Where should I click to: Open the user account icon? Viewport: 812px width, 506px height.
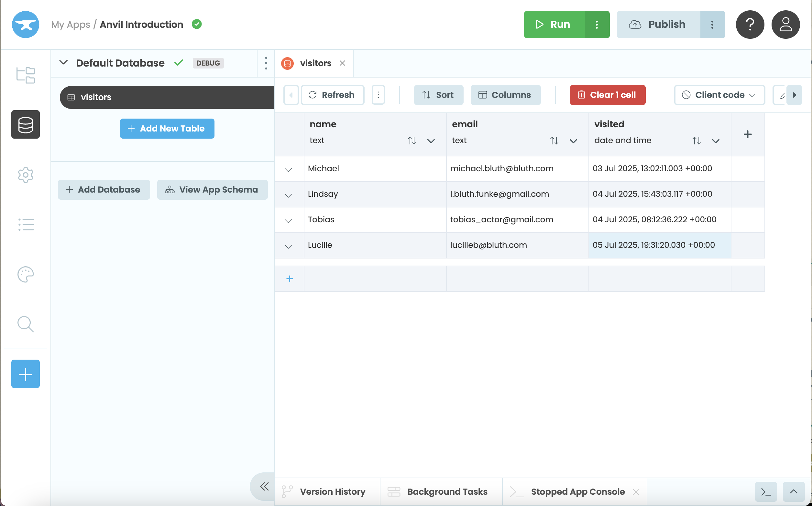[785, 24]
